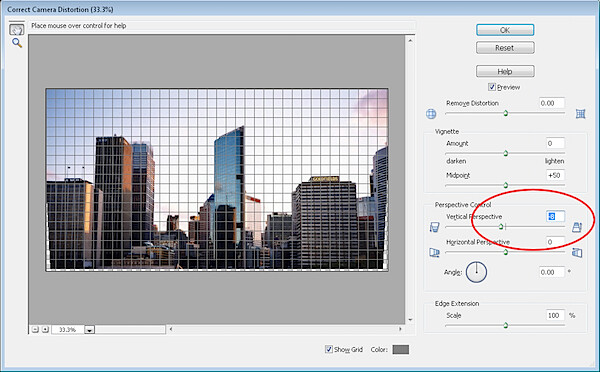Open the zoom percentage dropdown
The width and height of the screenshot is (600, 372).
(x=90, y=330)
